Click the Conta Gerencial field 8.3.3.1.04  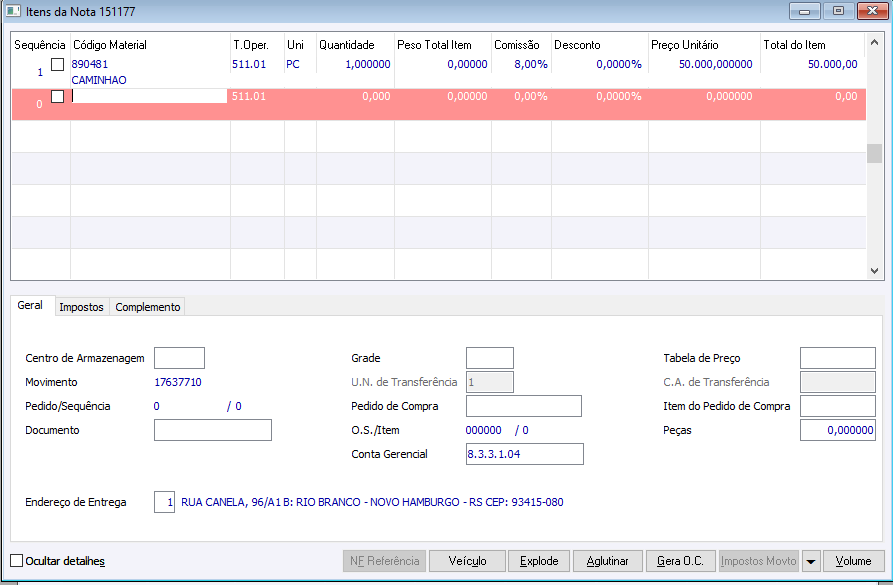[525, 454]
